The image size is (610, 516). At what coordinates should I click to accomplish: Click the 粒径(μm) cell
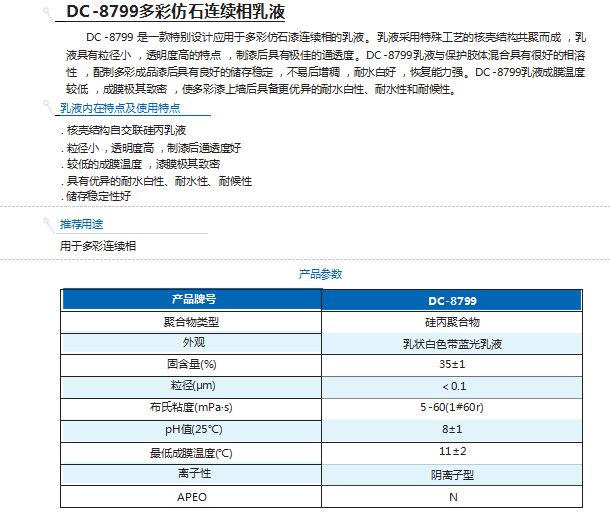191,387
